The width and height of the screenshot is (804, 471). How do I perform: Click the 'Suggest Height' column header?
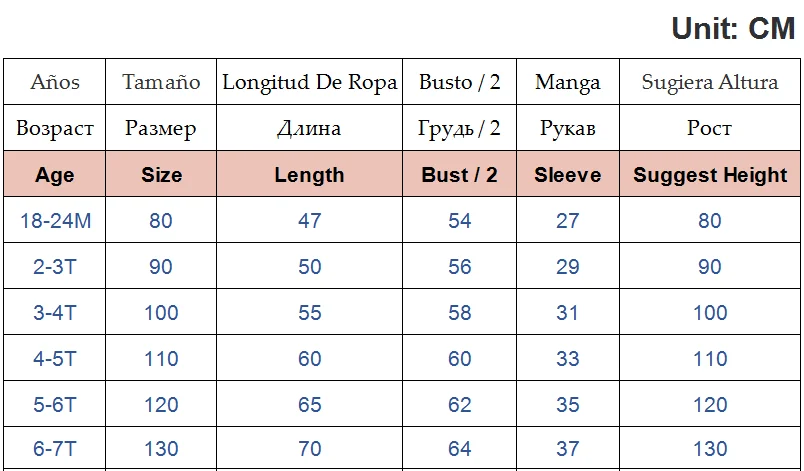(710, 175)
